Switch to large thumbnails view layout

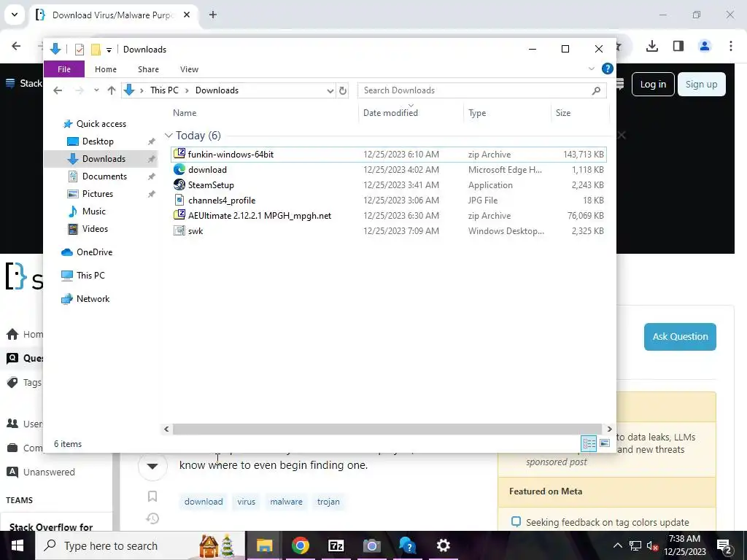[x=605, y=443]
